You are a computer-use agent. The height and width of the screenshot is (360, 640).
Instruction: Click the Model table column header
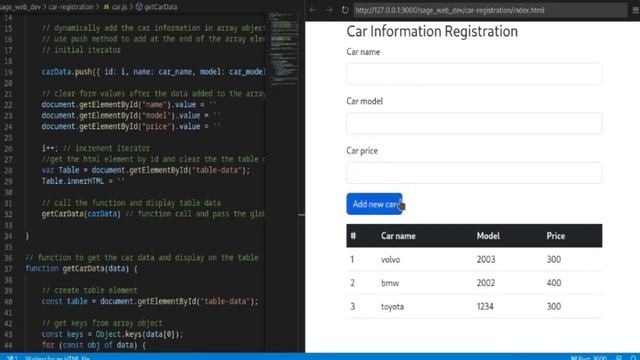[488, 236]
